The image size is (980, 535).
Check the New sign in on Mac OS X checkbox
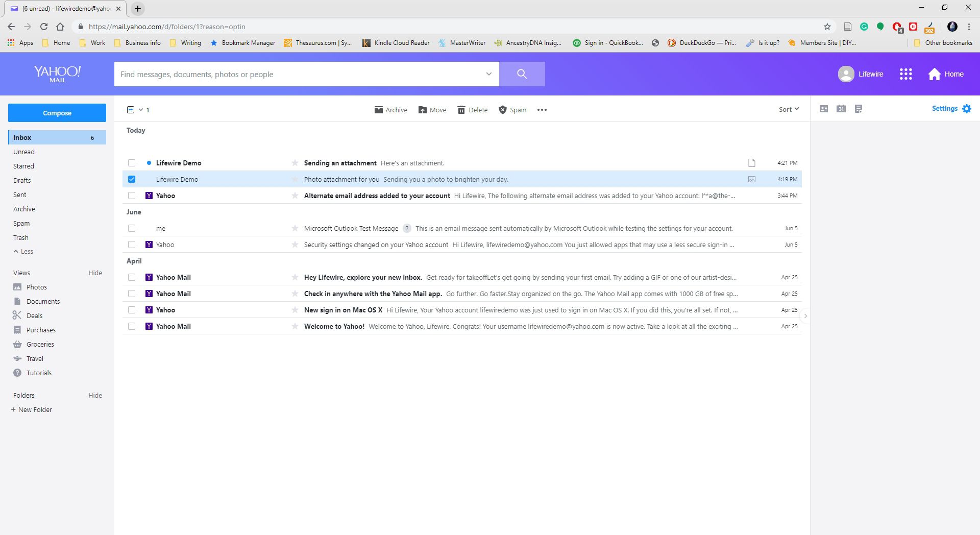click(x=132, y=310)
